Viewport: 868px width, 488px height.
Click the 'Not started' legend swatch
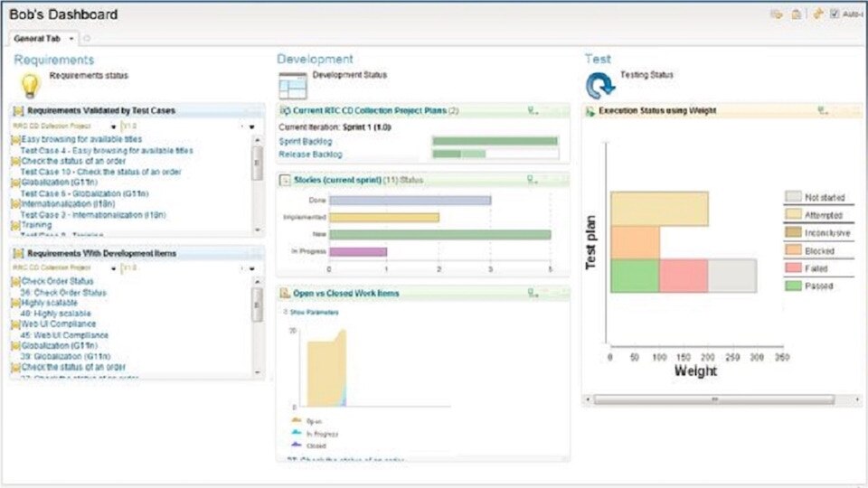pyautogui.click(x=793, y=196)
